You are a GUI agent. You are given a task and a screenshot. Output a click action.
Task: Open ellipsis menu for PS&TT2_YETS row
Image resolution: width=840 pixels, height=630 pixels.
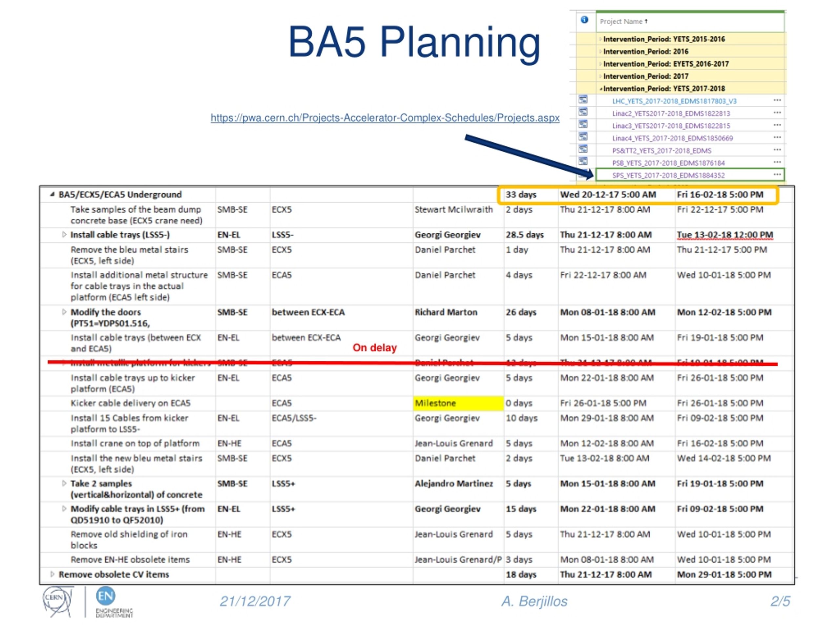[777, 150]
